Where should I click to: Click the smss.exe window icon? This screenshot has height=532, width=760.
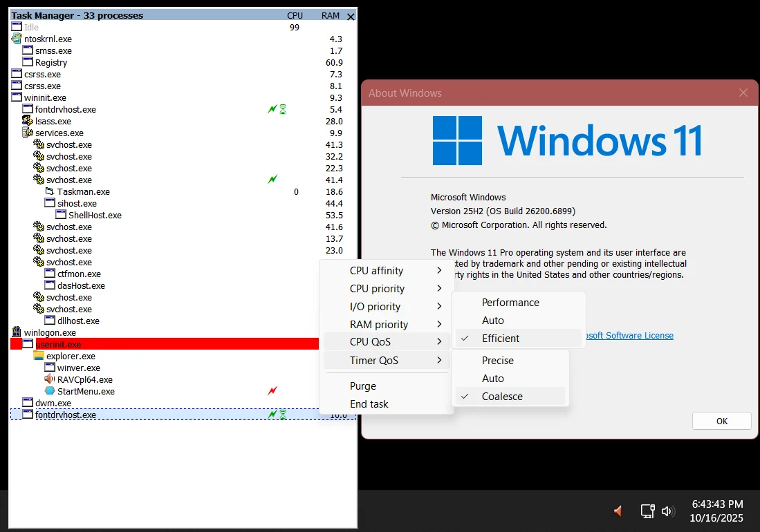pyautogui.click(x=28, y=50)
